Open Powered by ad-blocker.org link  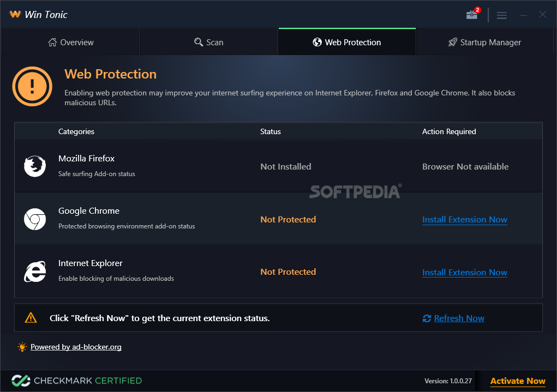[76, 347]
